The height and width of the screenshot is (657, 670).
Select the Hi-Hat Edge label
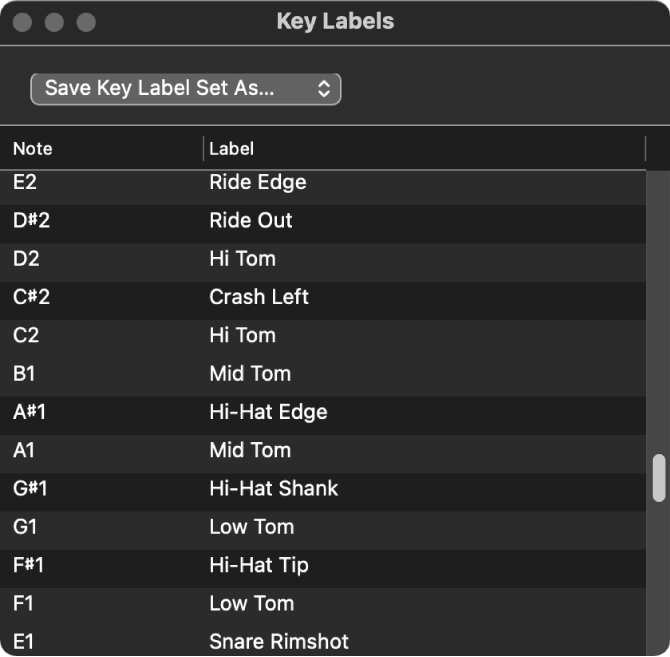[268, 412]
